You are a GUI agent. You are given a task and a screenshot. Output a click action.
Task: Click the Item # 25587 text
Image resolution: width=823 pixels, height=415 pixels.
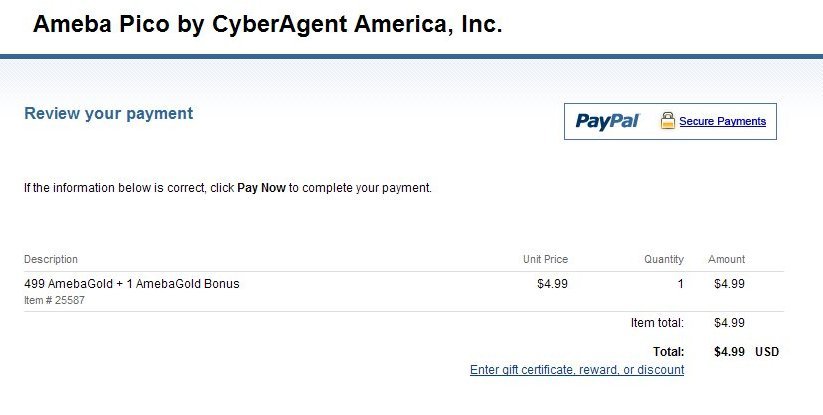tap(54, 301)
